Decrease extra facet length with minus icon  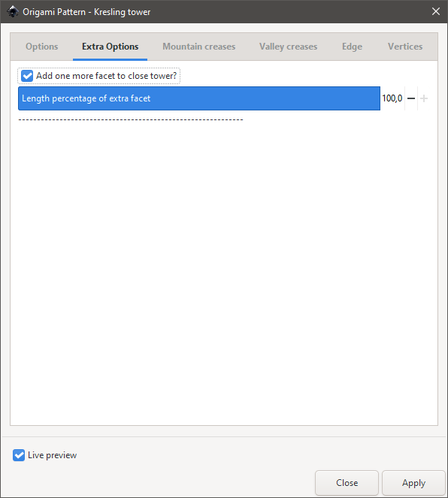pos(411,98)
